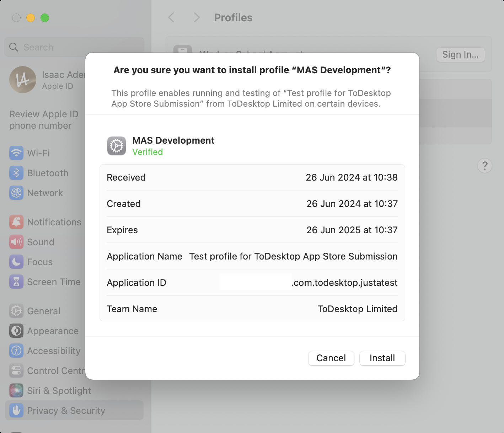Install the MAS Development profile

382,358
